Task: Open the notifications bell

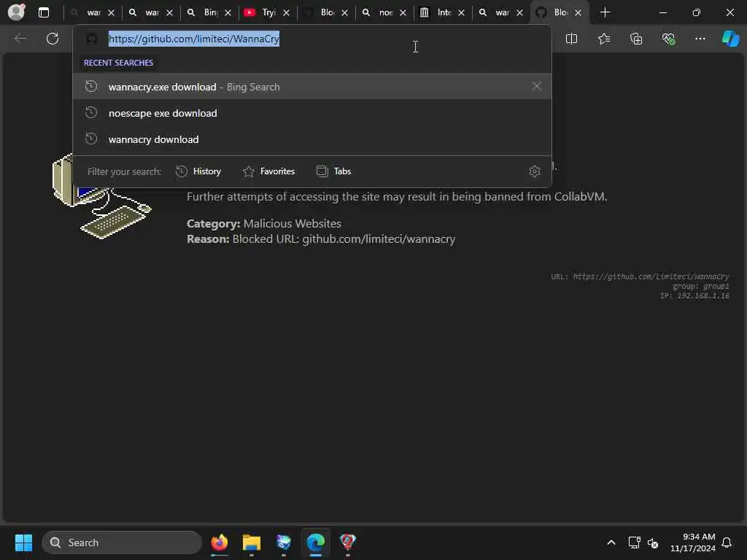Action: click(x=727, y=542)
